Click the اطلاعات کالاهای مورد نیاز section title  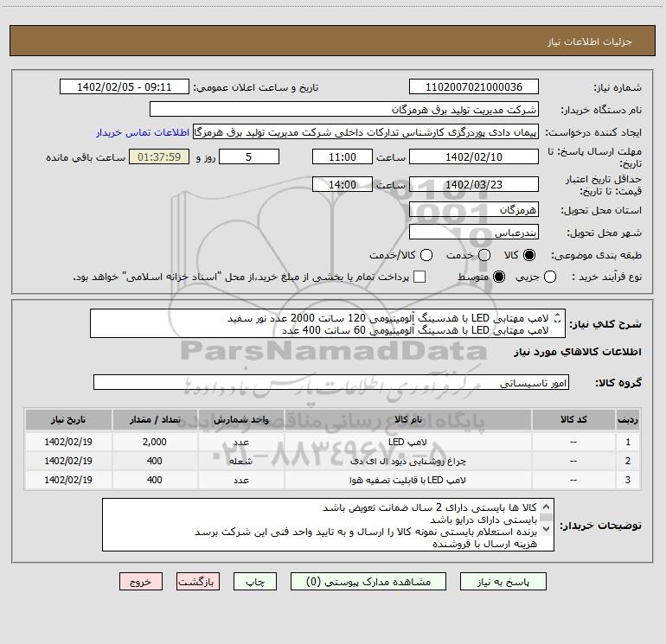tap(577, 352)
